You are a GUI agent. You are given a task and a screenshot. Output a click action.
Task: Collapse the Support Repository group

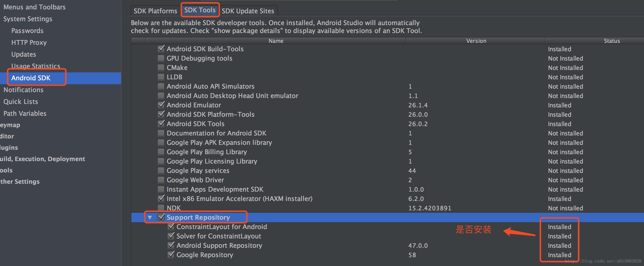[150, 217]
